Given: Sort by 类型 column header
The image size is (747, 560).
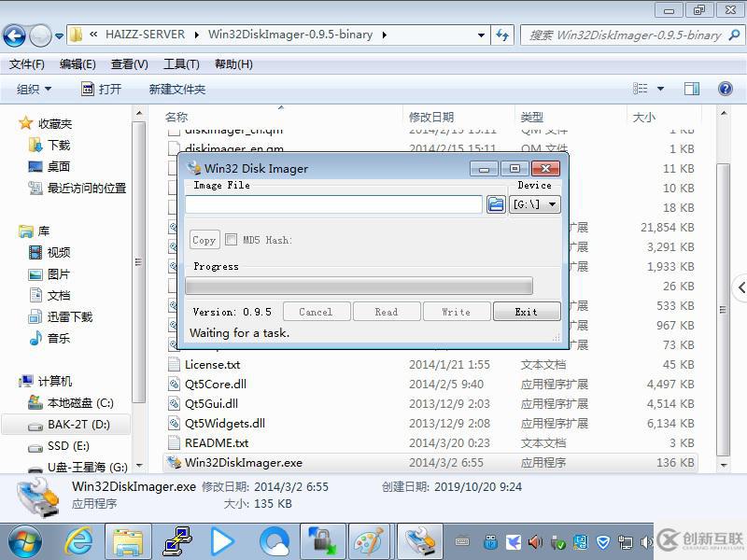Looking at the screenshot, I should click(531, 118).
